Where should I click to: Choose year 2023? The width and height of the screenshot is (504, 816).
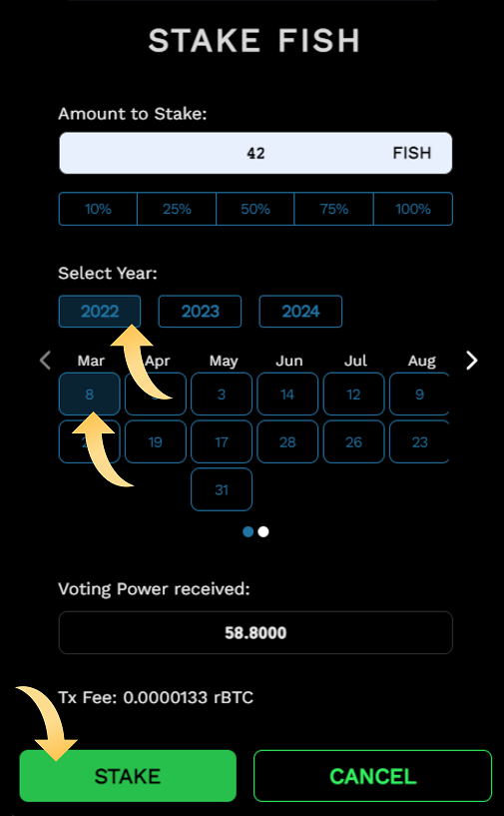(x=200, y=312)
